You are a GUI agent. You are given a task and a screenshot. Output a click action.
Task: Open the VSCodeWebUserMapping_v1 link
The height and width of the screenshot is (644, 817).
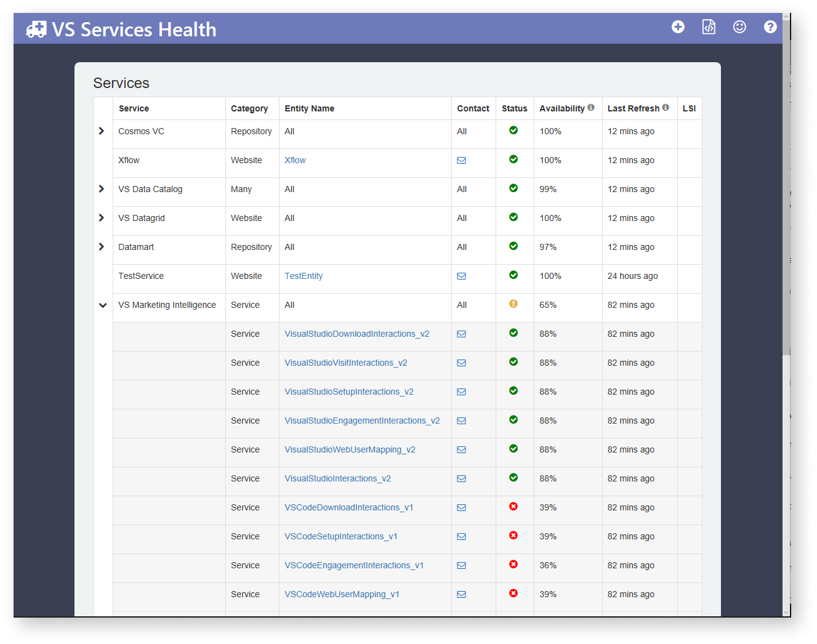point(342,594)
